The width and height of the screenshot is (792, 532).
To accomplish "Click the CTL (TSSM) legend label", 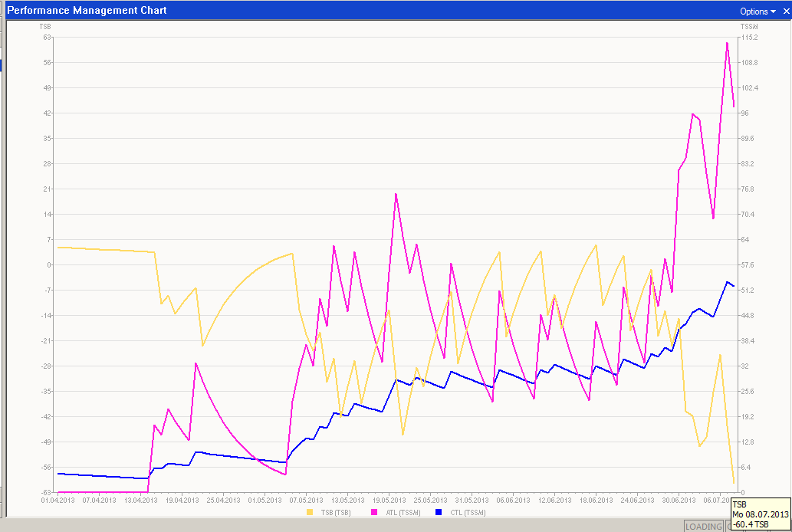I will (x=465, y=512).
